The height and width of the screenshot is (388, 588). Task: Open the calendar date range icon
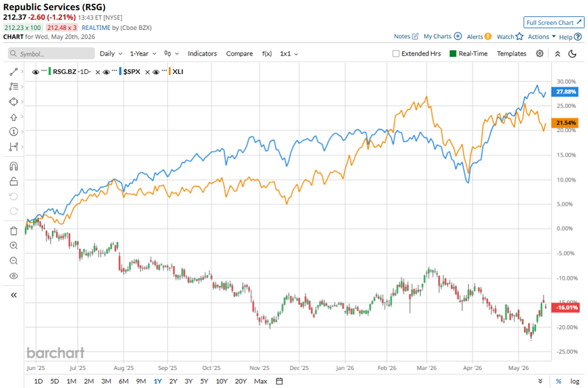click(280, 381)
